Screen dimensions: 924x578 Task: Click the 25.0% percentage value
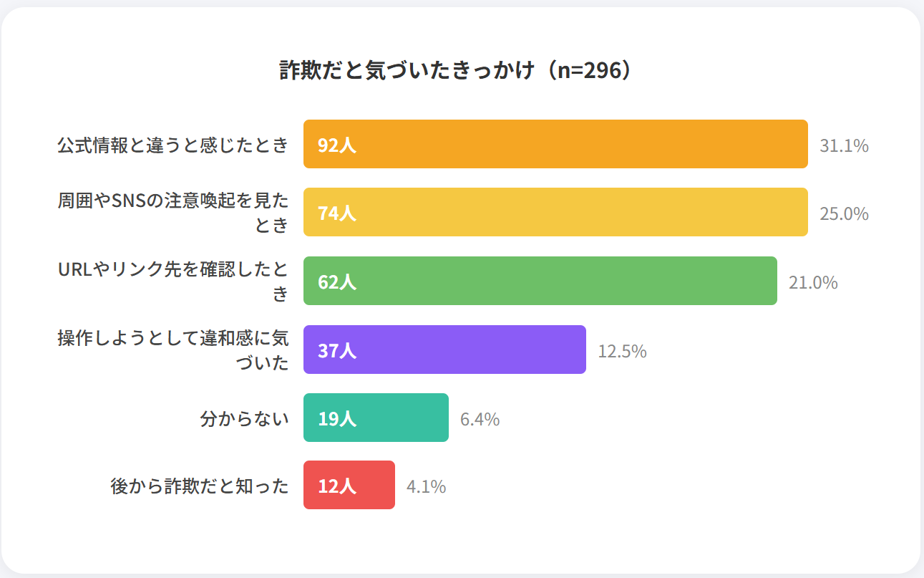click(844, 213)
